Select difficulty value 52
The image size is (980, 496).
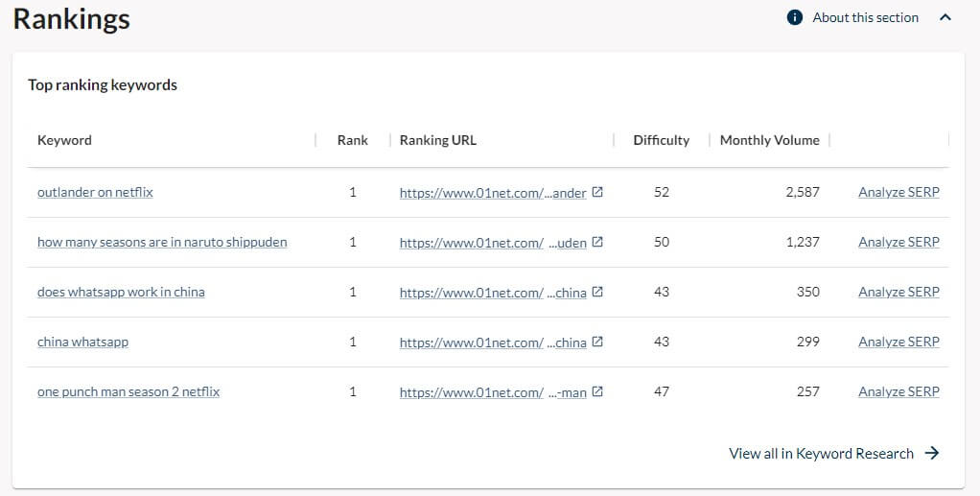click(x=662, y=192)
